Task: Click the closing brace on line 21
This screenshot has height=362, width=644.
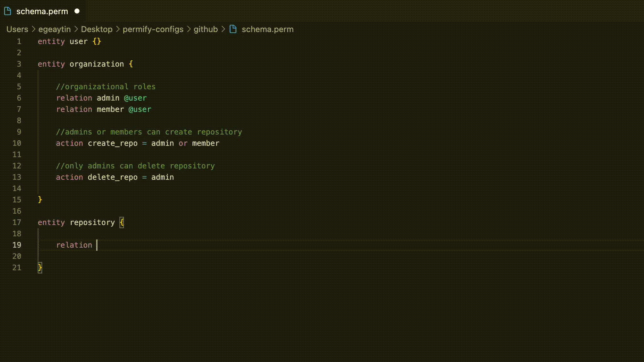Action: (x=40, y=268)
